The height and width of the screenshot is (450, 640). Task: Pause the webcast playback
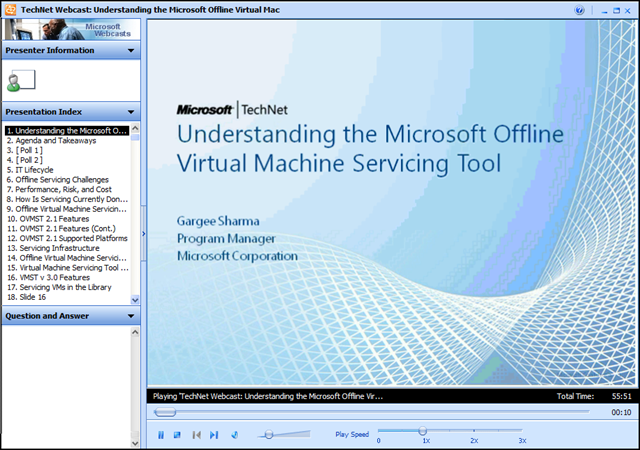point(160,435)
